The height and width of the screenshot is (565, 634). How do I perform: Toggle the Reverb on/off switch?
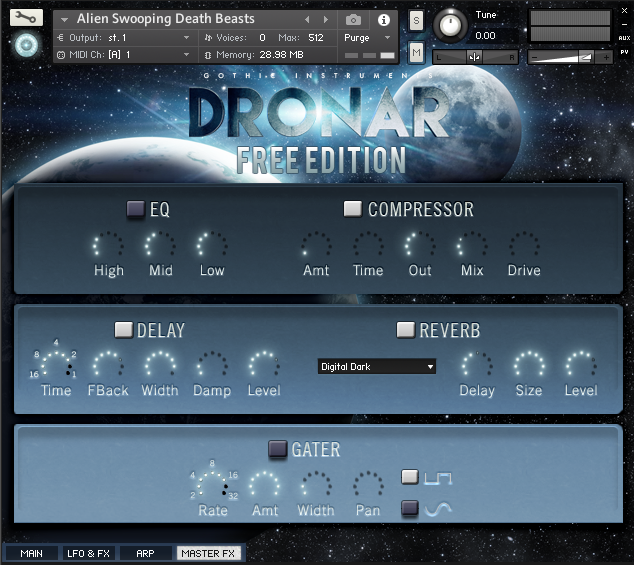coord(406,330)
